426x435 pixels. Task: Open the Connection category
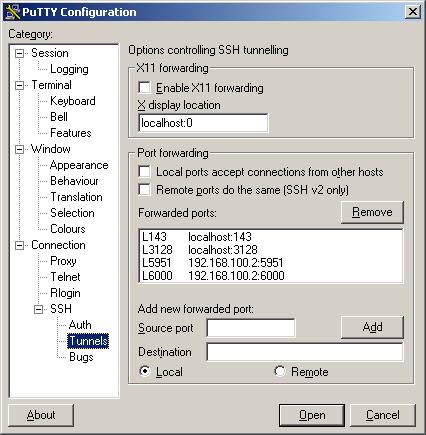pos(58,245)
